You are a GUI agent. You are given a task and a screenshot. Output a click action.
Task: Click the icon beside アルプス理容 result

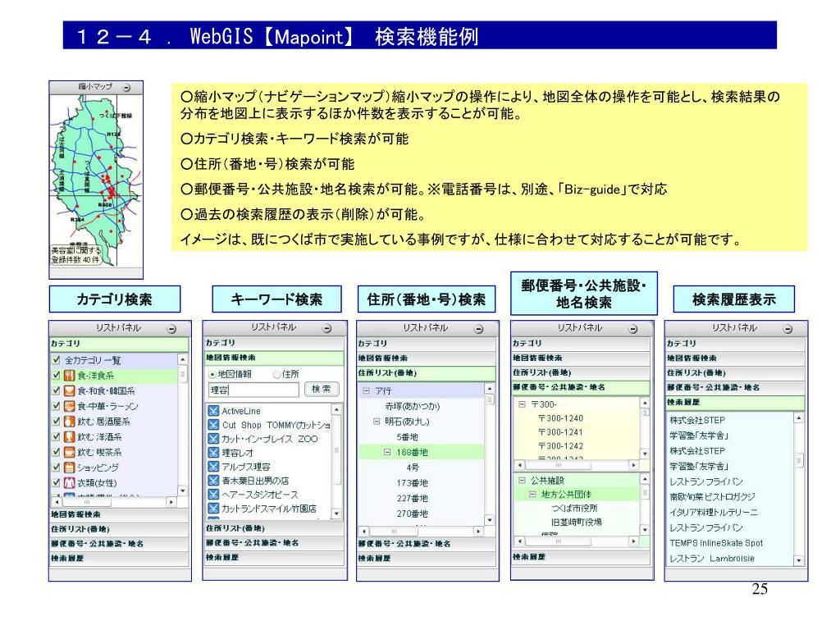pyautogui.click(x=213, y=467)
